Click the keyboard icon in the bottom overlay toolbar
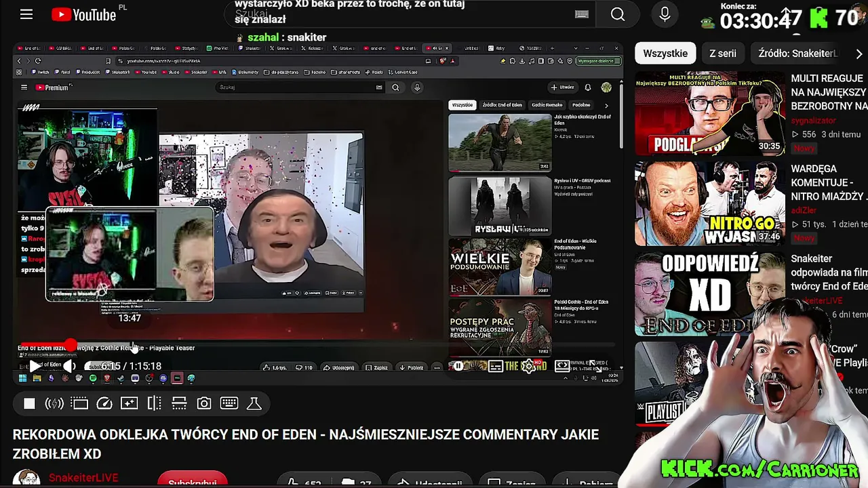This screenshot has height=488, width=868. 229,404
